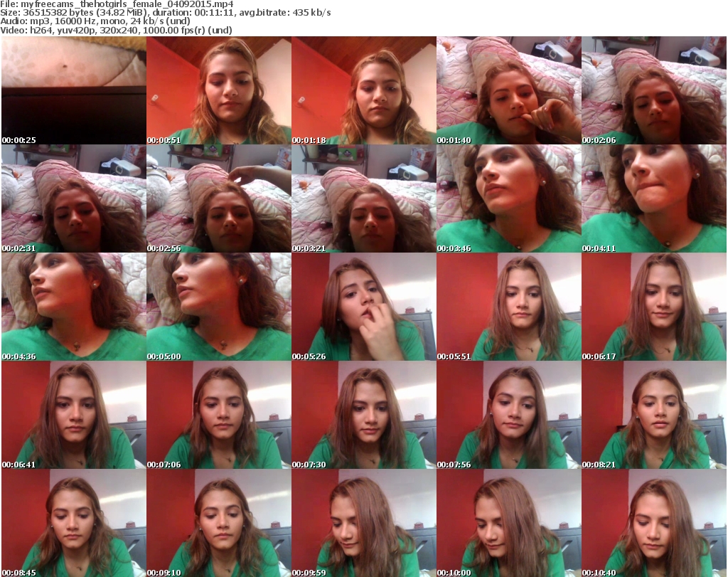Click the file name line in header
Image resolution: width=728 pixels, height=577 pixels.
coord(117,4)
